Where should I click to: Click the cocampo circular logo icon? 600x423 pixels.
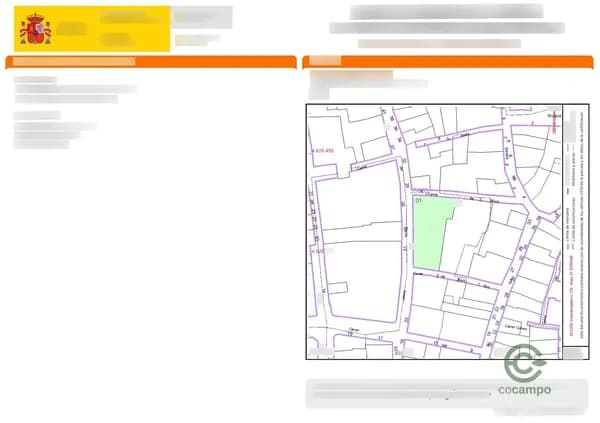point(523,363)
